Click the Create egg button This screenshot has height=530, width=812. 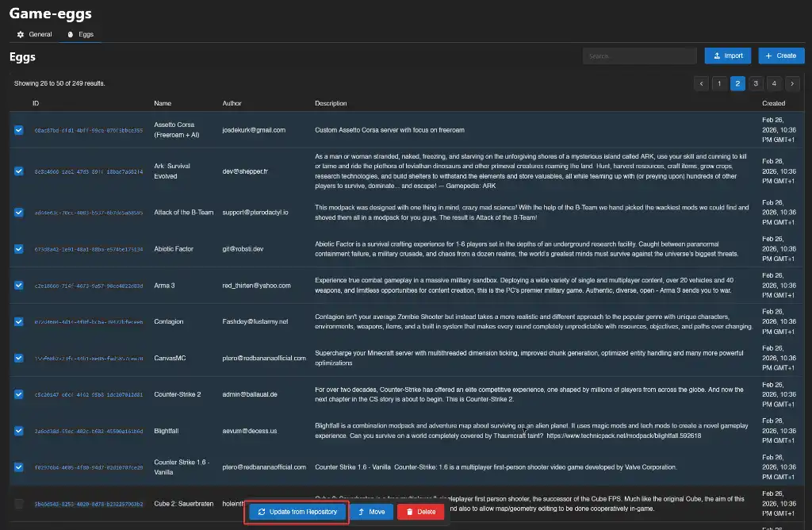coord(780,56)
